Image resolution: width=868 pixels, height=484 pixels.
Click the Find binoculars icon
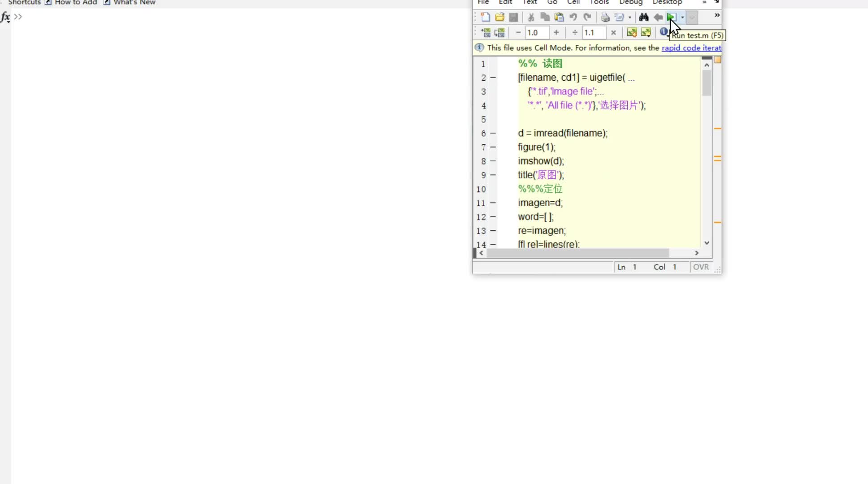pyautogui.click(x=644, y=17)
